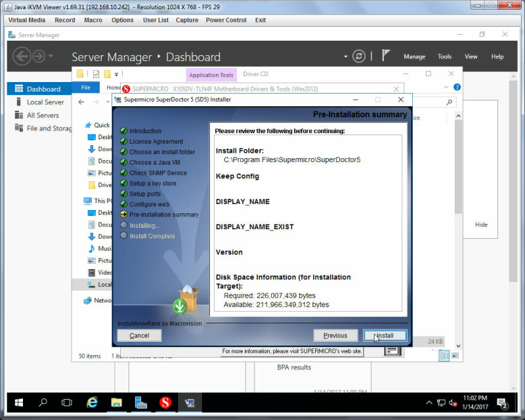Image resolution: width=525 pixels, height=420 pixels.
Task: Show hidden system tray icons chevron
Action: tap(429, 402)
